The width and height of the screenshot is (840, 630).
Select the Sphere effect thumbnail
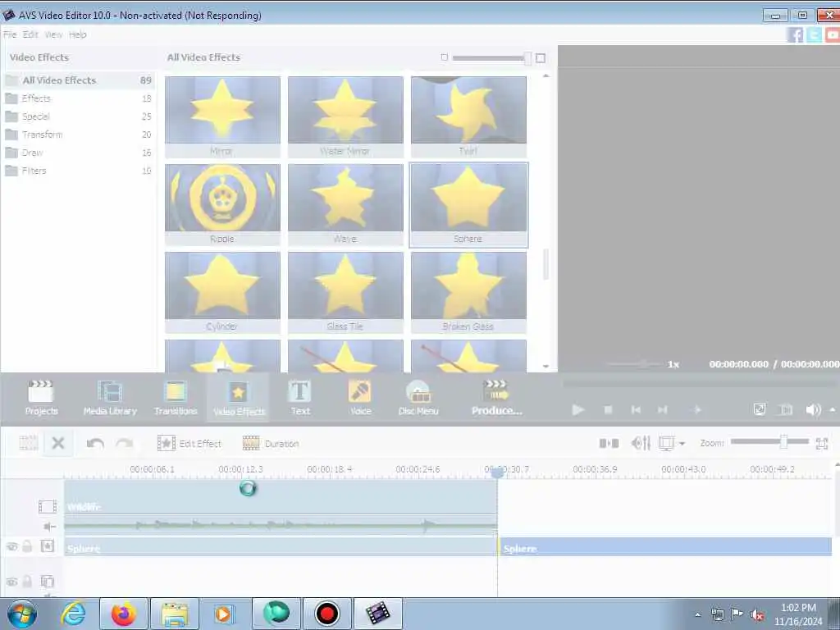point(468,204)
